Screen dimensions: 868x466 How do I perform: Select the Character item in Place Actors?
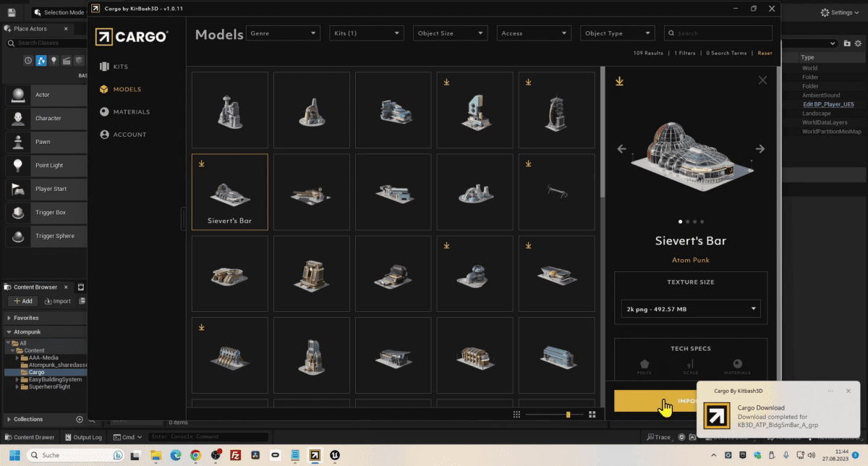(46, 118)
